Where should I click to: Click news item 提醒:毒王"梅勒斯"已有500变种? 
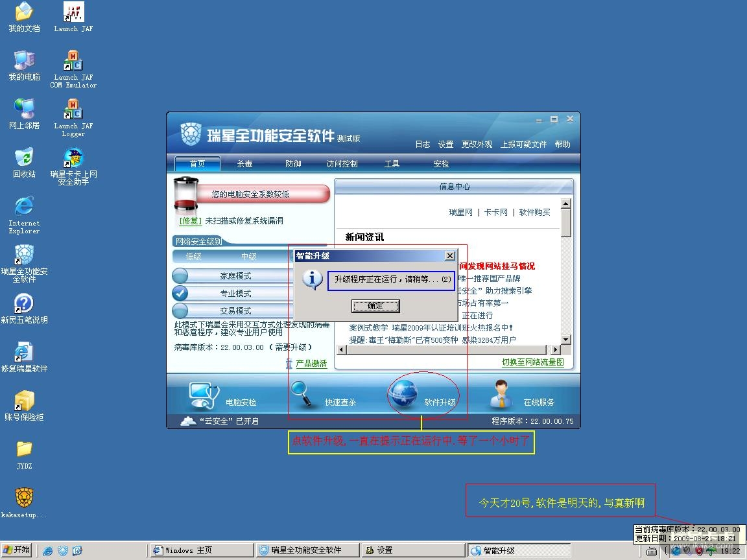coord(433,340)
